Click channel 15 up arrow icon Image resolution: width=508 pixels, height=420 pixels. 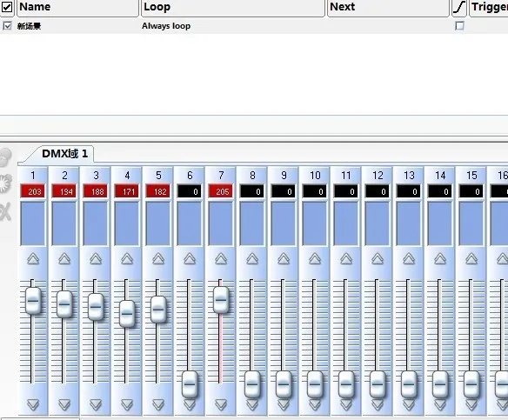471,259
